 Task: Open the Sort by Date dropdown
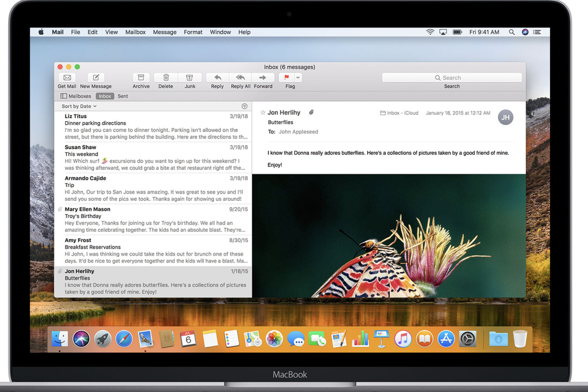click(79, 106)
